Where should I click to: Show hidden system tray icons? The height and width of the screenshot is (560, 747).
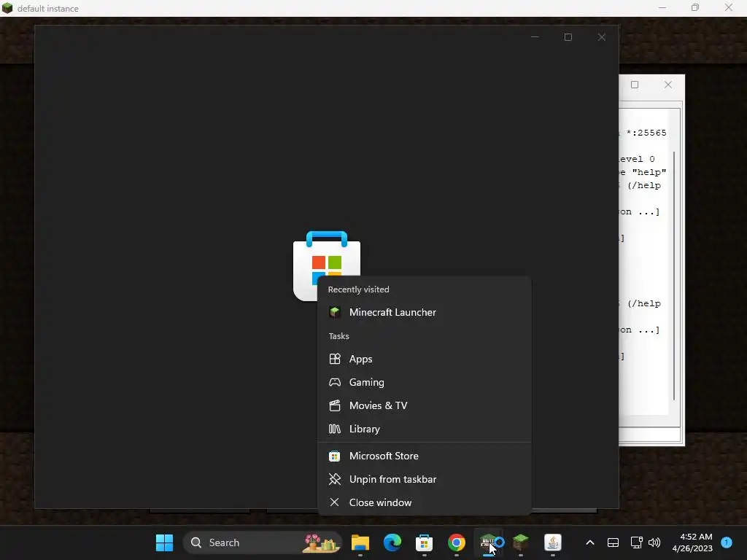point(589,542)
